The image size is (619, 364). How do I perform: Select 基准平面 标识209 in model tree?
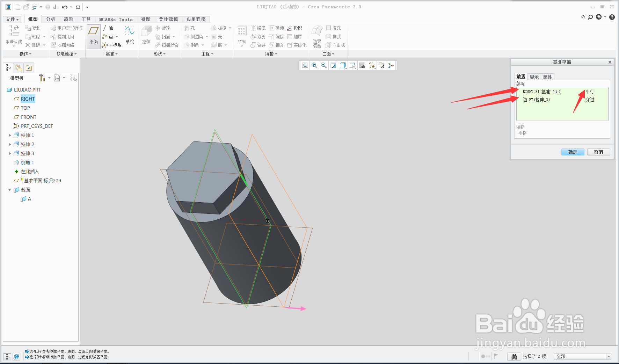(x=37, y=181)
